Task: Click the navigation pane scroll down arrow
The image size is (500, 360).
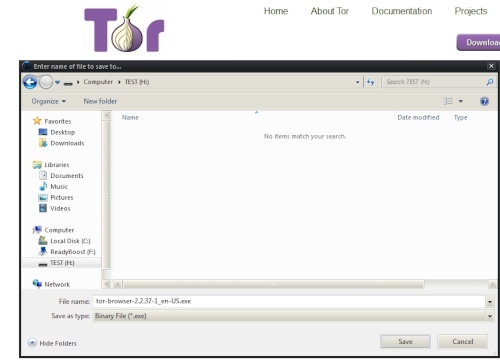Action: coord(106,284)
